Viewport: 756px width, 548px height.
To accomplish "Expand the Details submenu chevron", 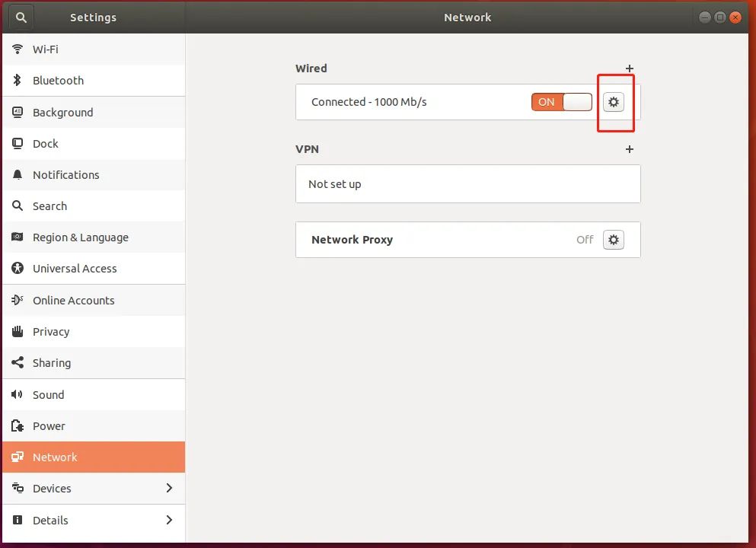I will (169, 520).
